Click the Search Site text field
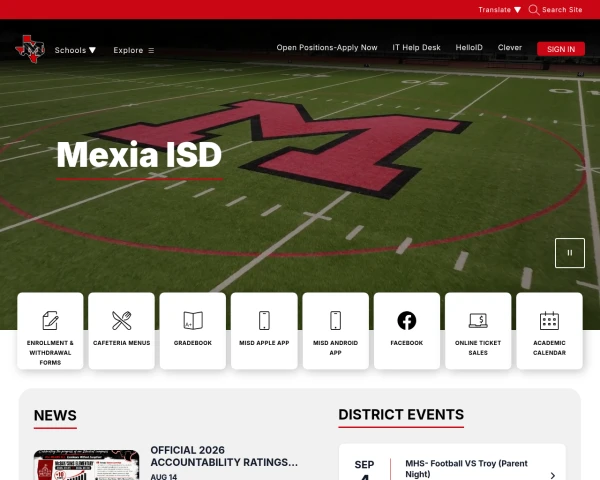This screenshot has width=600, height=480. click(562, 10)
